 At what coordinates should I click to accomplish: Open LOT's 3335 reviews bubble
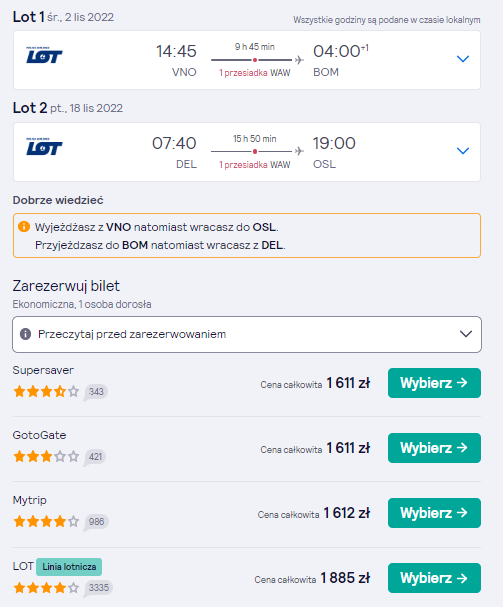pos(98,588)
